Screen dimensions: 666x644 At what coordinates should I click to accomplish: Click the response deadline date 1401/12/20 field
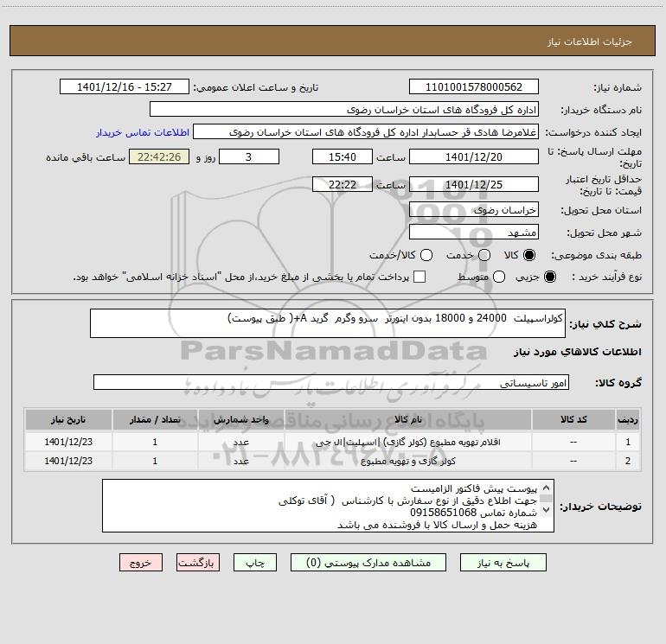point(474,156)
